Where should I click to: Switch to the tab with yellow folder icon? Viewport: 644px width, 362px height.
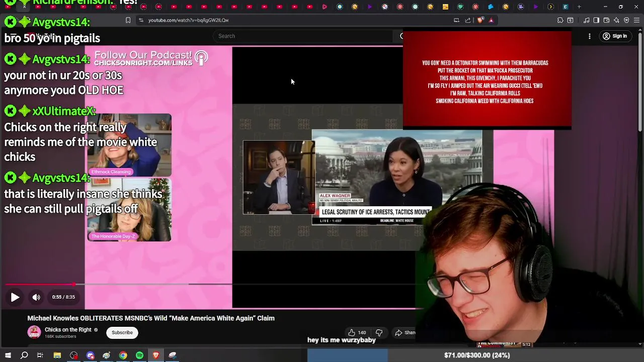point(445,7)
